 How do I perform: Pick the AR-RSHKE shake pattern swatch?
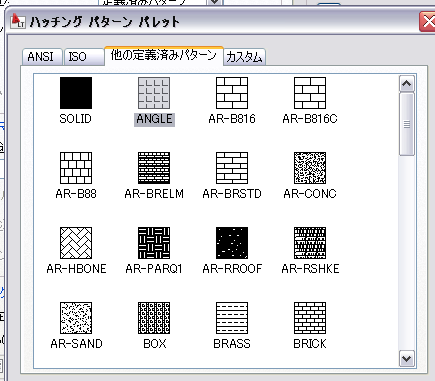pyautogui.click(x=310, y=243)
